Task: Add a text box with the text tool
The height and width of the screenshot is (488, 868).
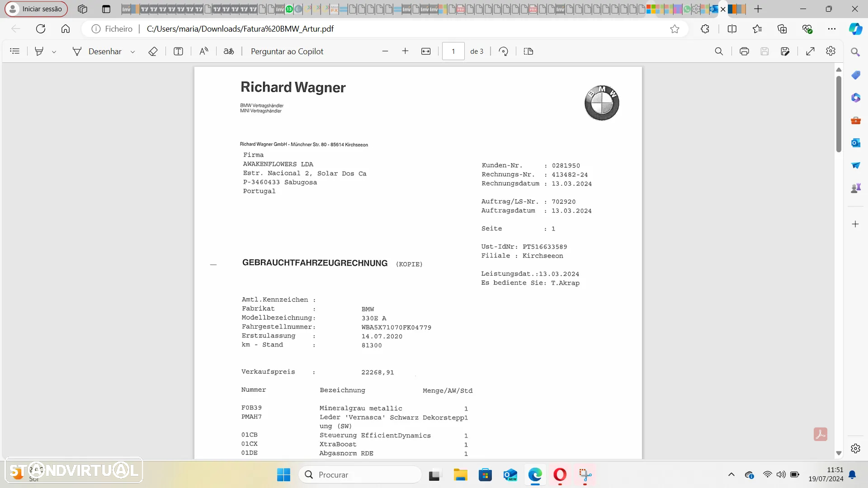Action: click(178, 51)
